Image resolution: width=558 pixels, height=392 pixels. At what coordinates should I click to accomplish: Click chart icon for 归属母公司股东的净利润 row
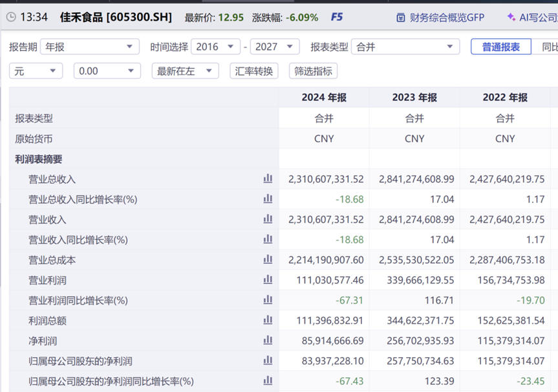coord(268,361)
